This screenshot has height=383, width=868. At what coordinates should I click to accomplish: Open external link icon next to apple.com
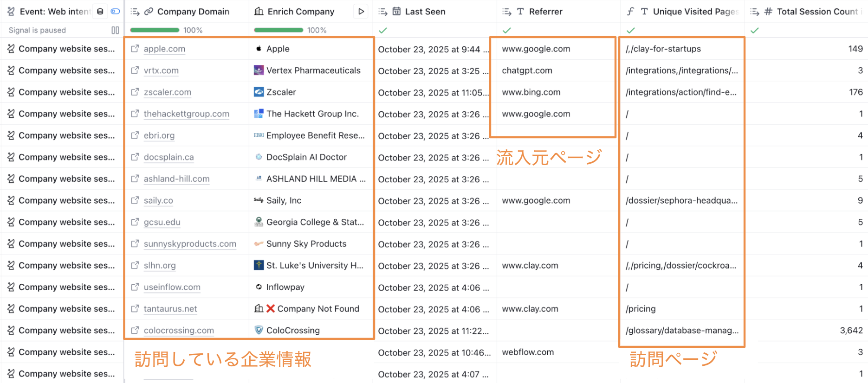[135, 49]
